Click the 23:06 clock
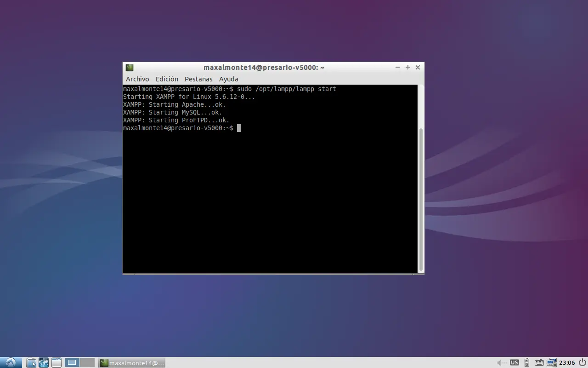The height and width of the screenshot is (368, 588). [567, 363]
